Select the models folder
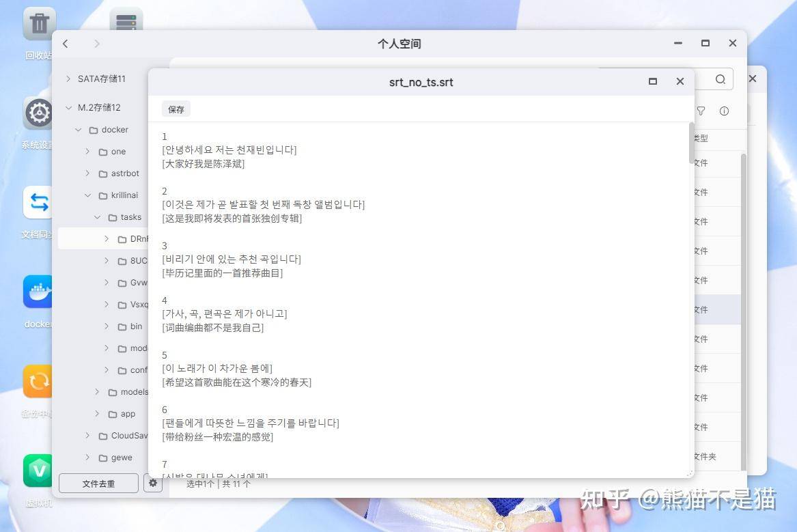The height and width of the screenshot is (532, 797). 128,392
